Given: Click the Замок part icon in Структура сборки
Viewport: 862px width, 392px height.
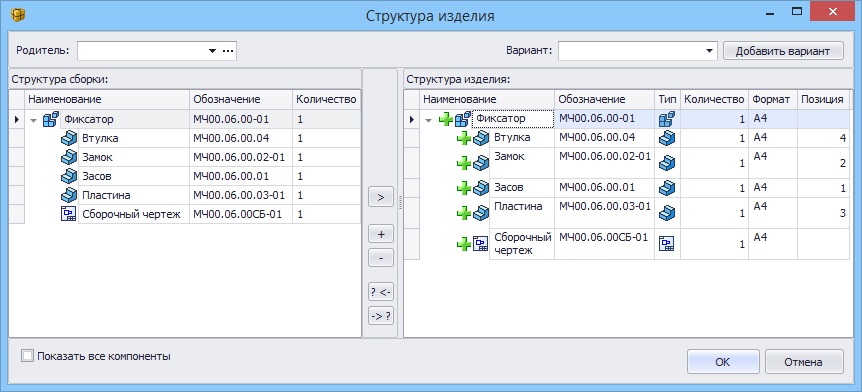Looking at the screenshot, I should click(x=69, y=157).
